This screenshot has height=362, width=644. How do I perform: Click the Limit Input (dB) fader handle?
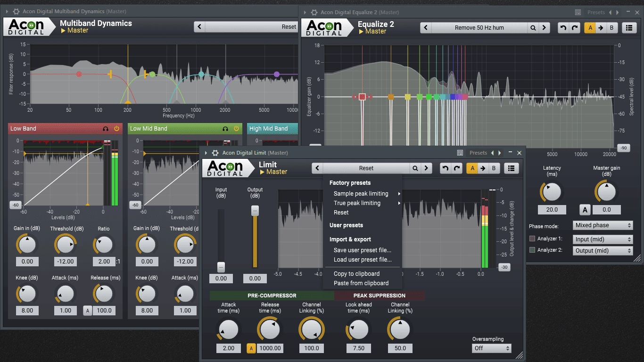point(221,267)
